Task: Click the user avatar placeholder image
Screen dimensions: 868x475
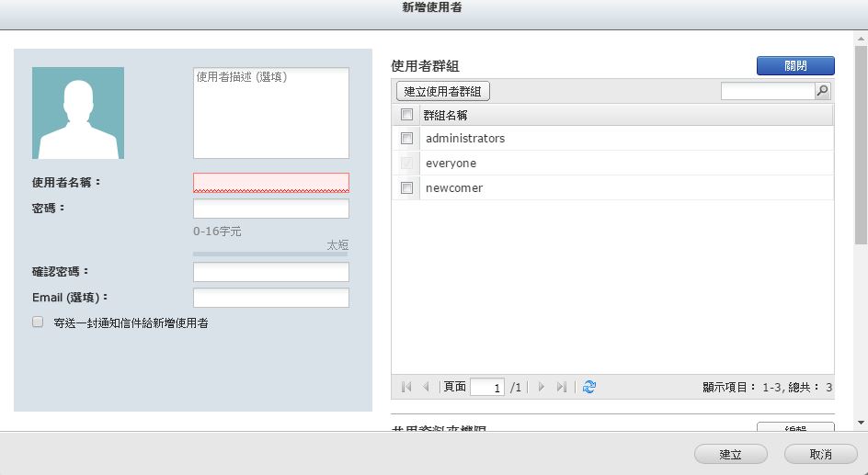Action: [78, 113]
